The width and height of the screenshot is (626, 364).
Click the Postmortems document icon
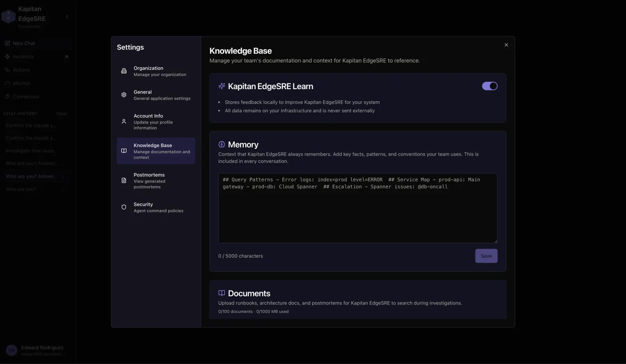pyautogui.click(x=124, y=181)
